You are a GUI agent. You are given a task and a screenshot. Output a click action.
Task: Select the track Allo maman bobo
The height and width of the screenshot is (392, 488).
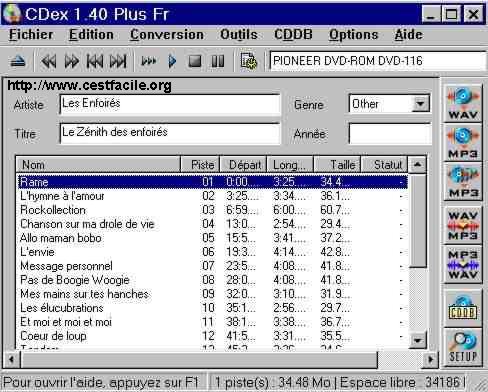[212, 238]
